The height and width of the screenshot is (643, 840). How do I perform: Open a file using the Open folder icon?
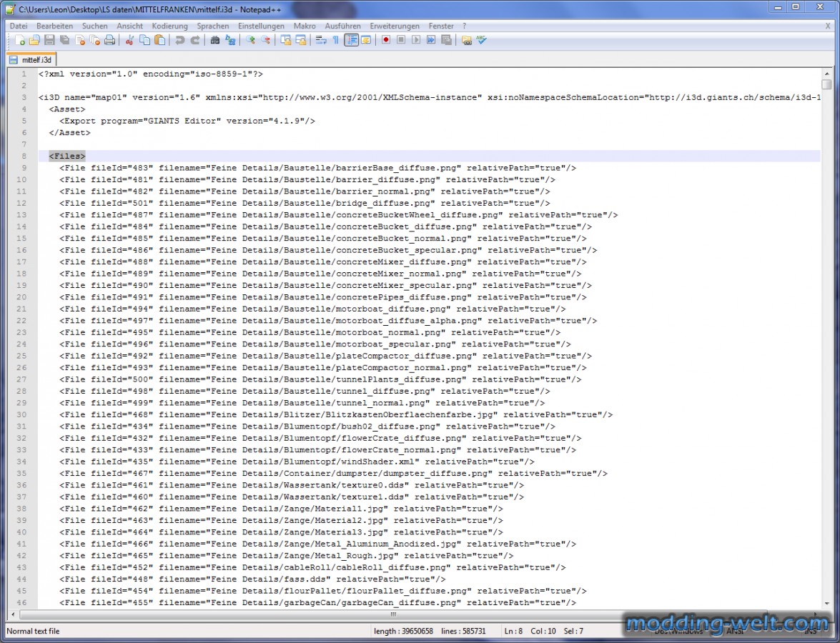click(34, 40)
